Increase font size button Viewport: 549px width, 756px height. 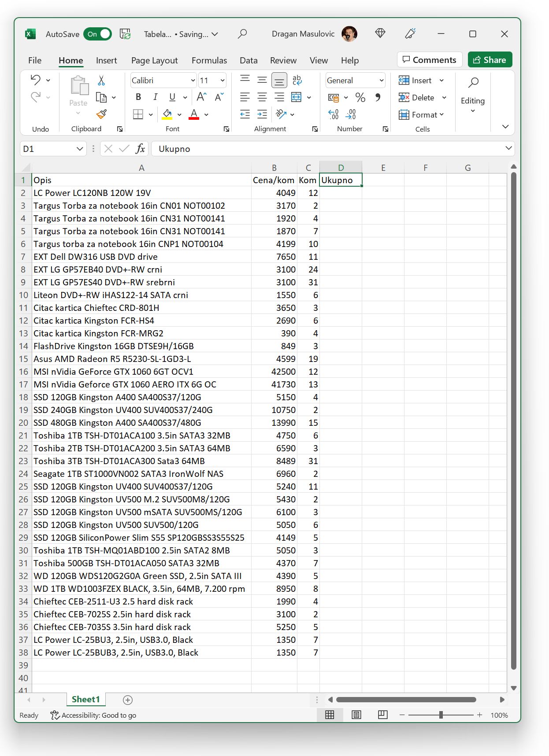202,97
